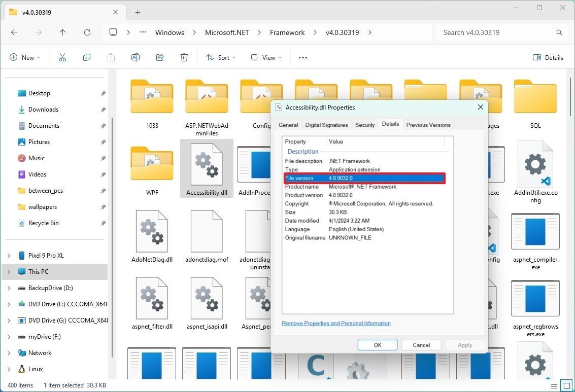Open the Sort options dropdown
The image size is (575, 392).
[220, 57]
